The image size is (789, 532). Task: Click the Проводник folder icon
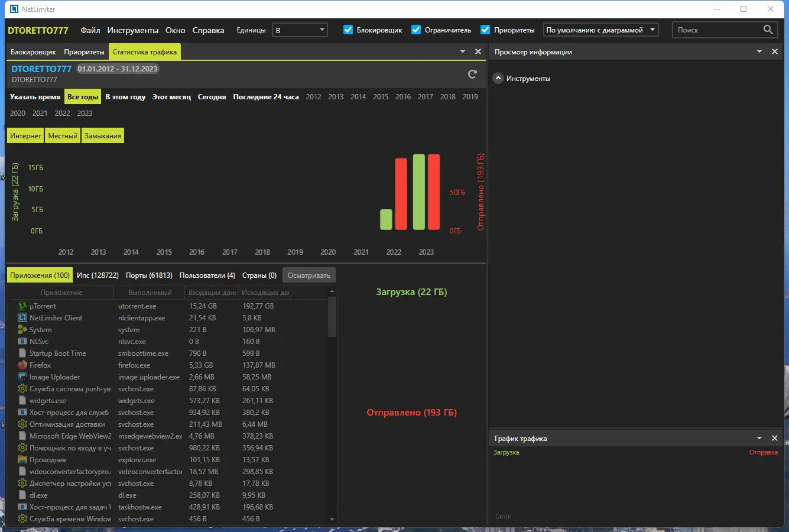[x=22, y=460]
